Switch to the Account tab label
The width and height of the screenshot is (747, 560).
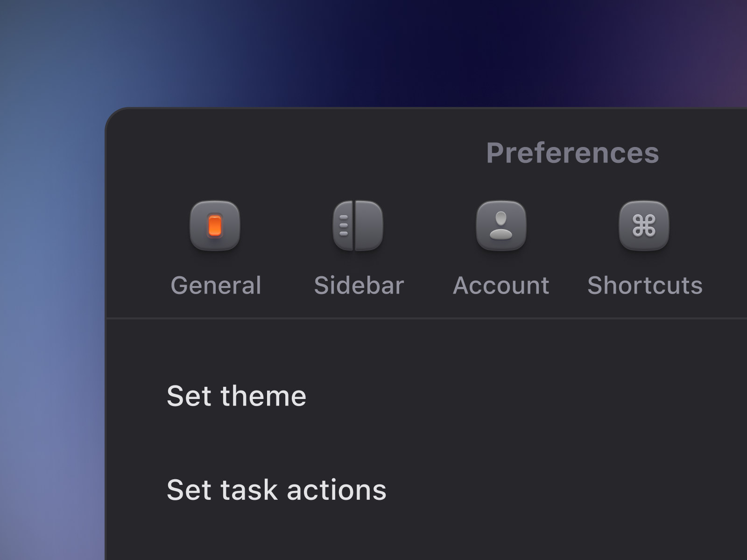[501, 285]
